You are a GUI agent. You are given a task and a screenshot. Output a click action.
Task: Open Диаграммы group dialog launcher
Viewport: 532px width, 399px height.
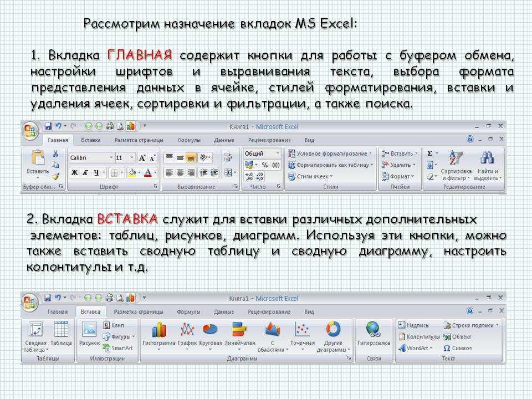tap(349, 359)
